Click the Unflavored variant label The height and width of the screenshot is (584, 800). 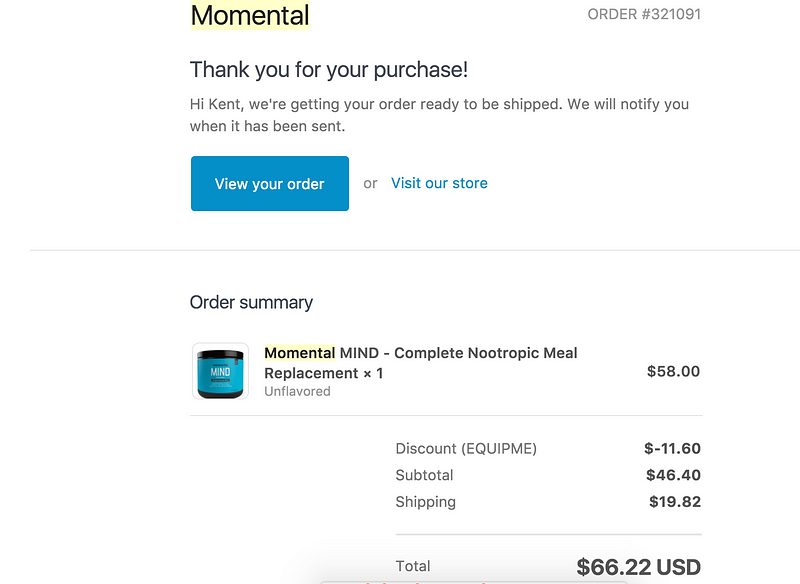click(297, 392)
